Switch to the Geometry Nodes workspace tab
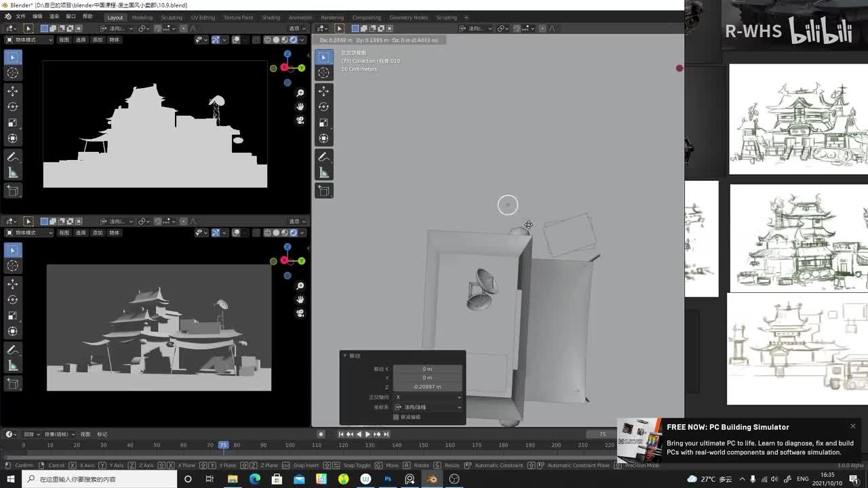 point(408,18)
